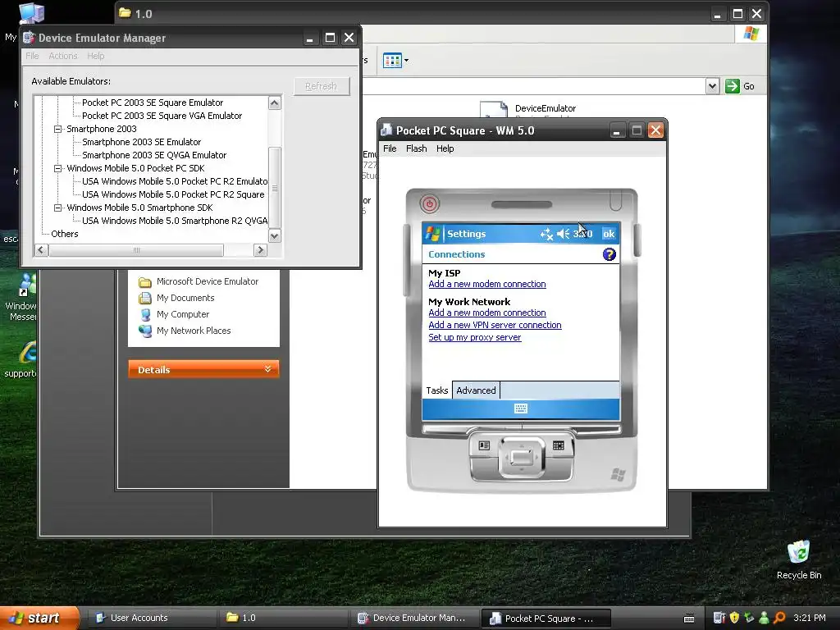840x630 pixels.
Task: Click the emulator list scroll down arrow
Action: (x=274, y=235)
